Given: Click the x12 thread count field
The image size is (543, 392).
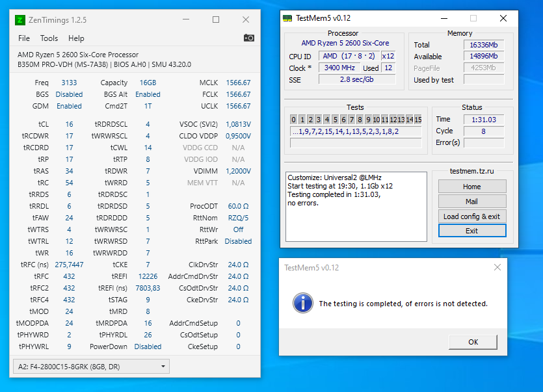Looking at the screenshot, I should coord(388,56).
